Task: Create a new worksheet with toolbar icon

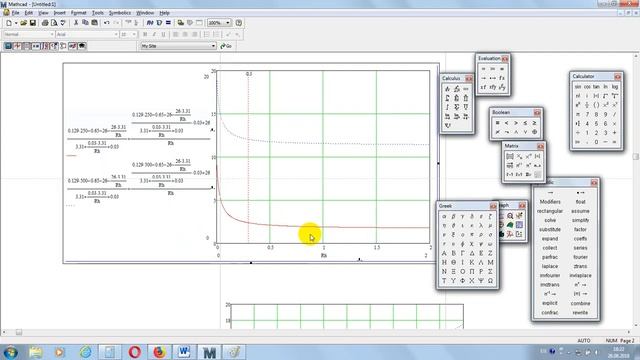Action: 9,23
